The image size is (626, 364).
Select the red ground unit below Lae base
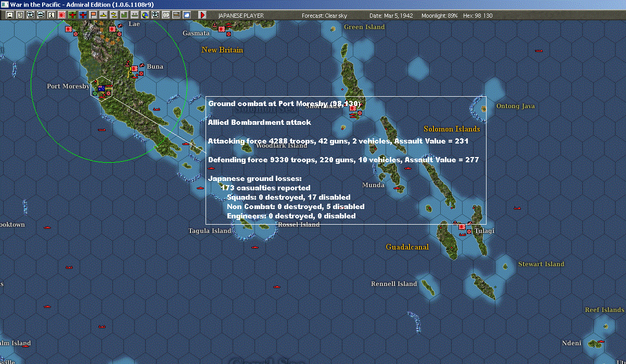click(x=119, y=34)
